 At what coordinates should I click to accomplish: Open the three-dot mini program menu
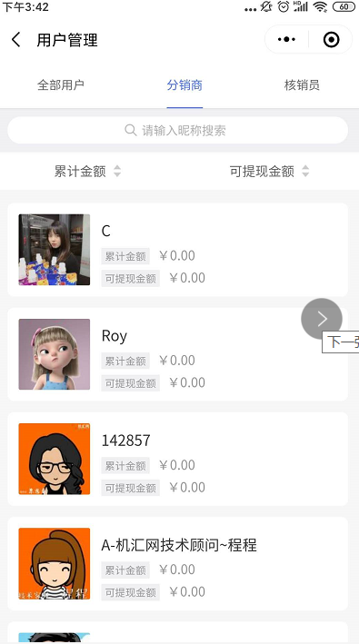point(286,40)
